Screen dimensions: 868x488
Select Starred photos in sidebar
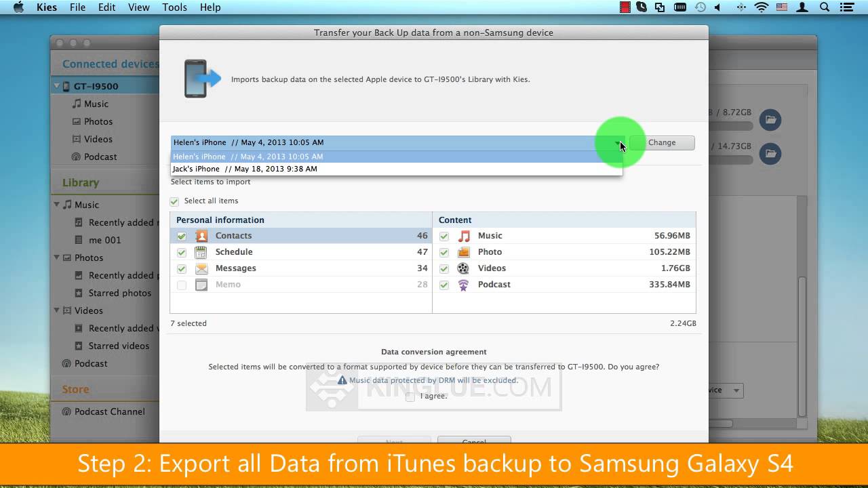pyautogui.click(x=120, y=293)
